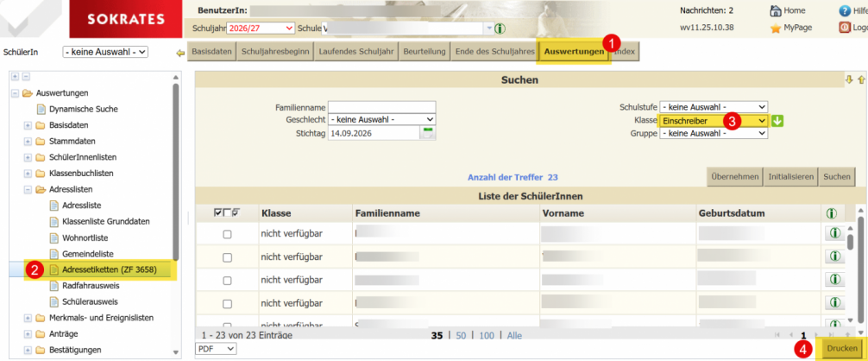Click the green down-arrow beside Klasse
This screenshot has height=361, width=868.
[777, 120]
